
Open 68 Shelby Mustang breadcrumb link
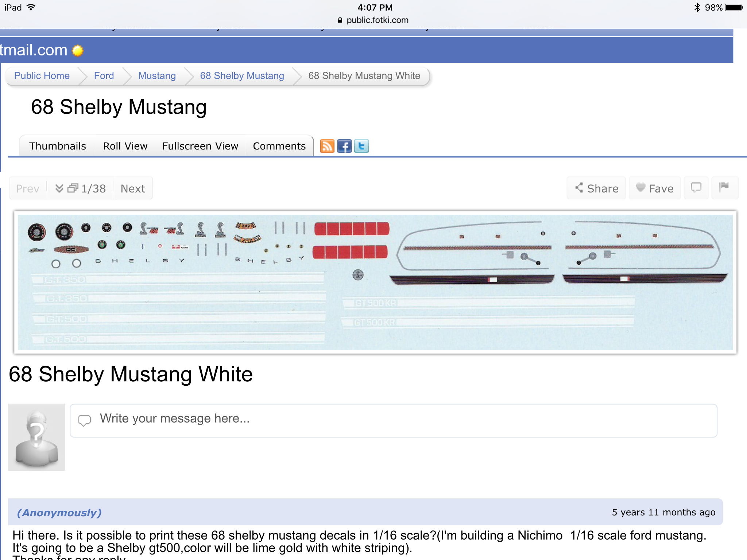242,76
